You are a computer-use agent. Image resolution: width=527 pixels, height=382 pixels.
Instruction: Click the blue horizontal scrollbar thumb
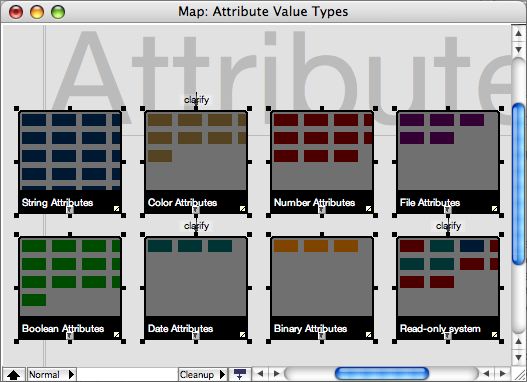(382, 374)
